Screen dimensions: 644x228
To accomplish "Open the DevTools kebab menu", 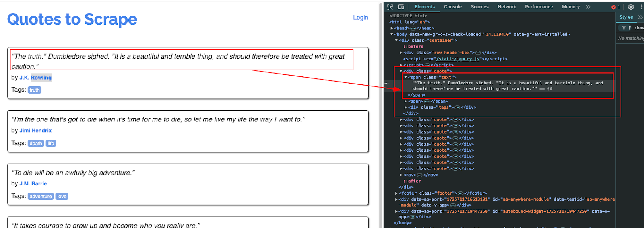I will [x=642, y=7].
